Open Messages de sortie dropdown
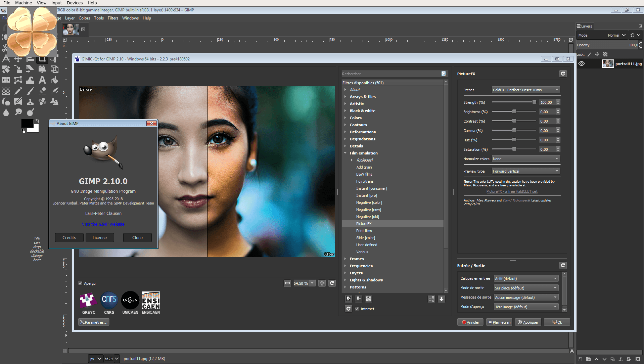The image size is (644, 364). (x=526, y=297)
